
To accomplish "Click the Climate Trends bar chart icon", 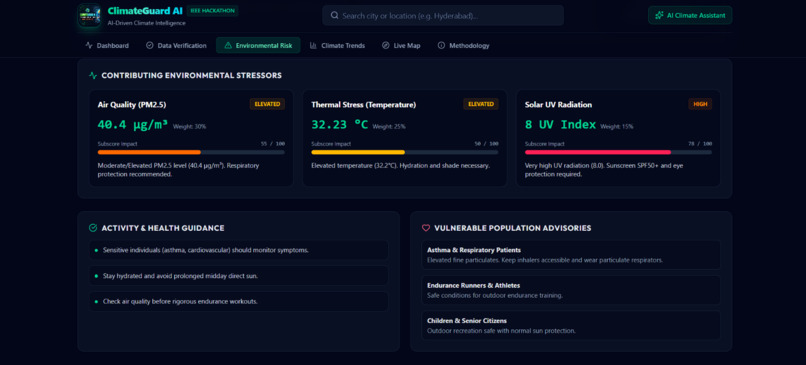I will 313,45.
